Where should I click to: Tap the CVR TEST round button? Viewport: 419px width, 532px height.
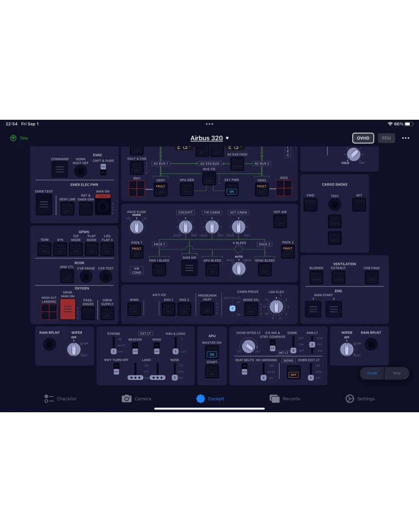(106, 277)
